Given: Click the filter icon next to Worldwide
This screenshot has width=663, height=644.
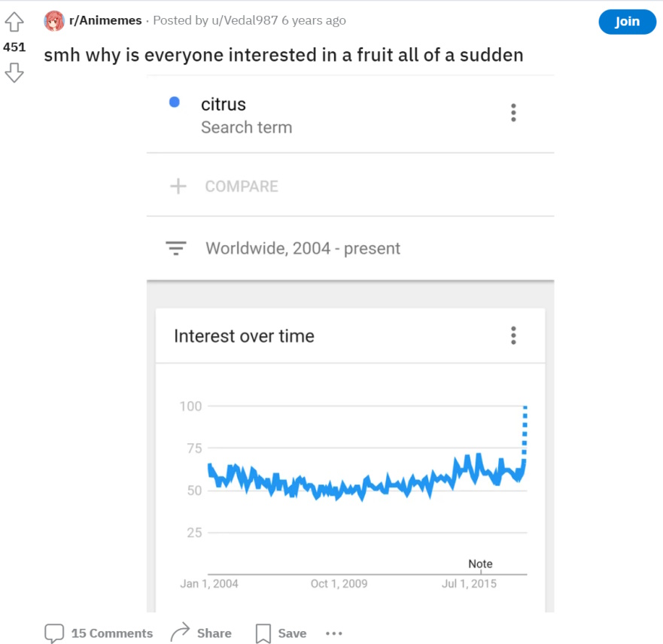Looking at the screenshot, I should [176, 248].
